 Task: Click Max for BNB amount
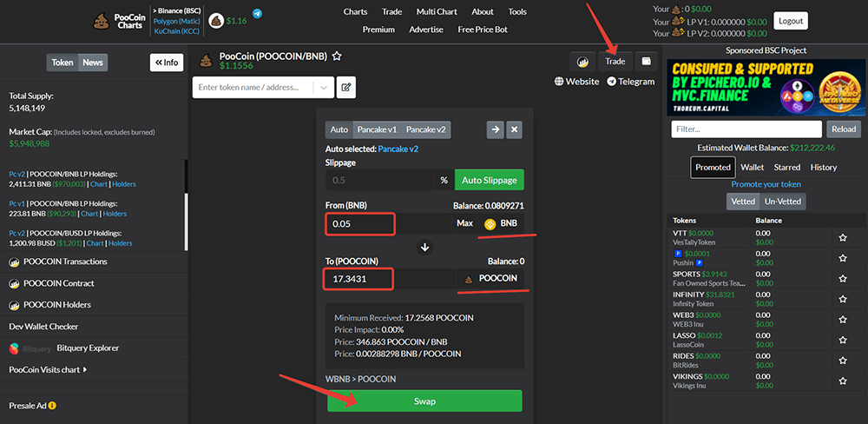(464, 224)
